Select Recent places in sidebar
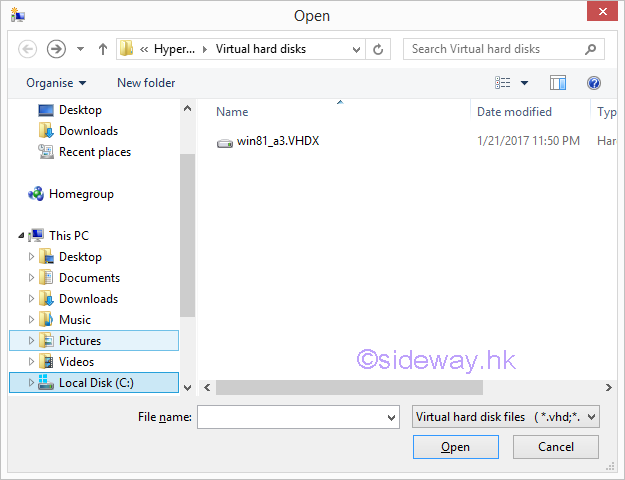Screen dimensions: 625x480 tap(94, 152)
